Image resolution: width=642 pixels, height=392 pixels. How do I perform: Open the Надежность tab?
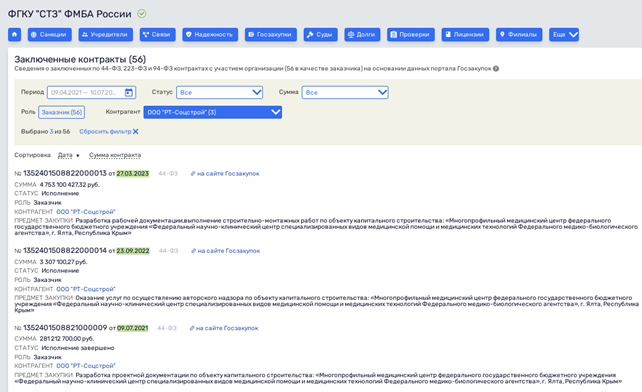click(x=210, y=34)
